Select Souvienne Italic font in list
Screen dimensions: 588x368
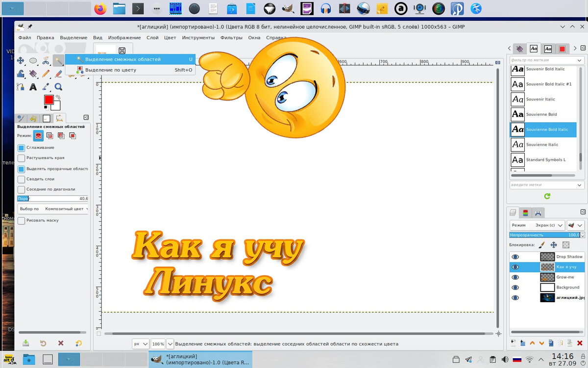pyautogui.click(x=543, y=145)
